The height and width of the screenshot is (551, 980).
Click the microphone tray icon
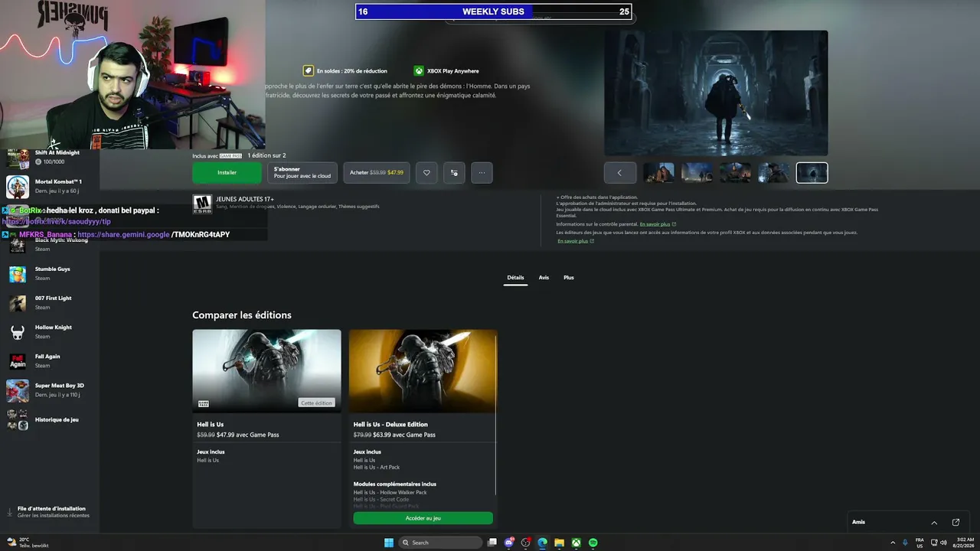(x=905, y=543)
